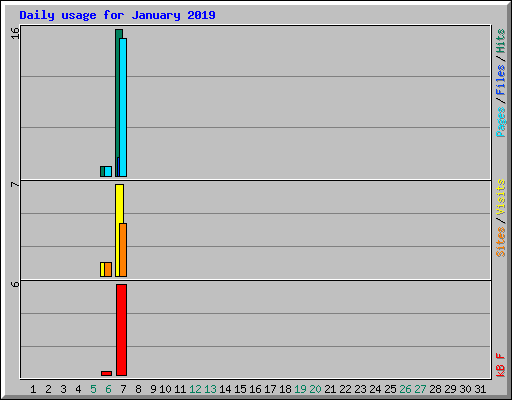The width and height of the screenshot is (512, 400).
Task: Click day label 22 on the x-axis
Action: 345,389
